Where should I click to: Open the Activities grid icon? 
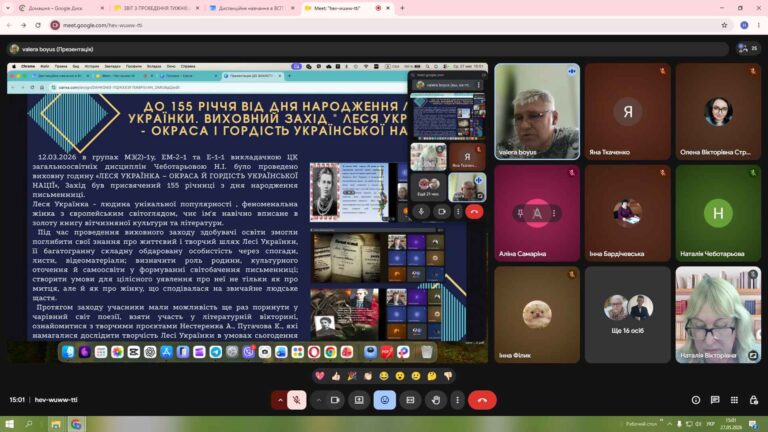(x=734, y=400)
